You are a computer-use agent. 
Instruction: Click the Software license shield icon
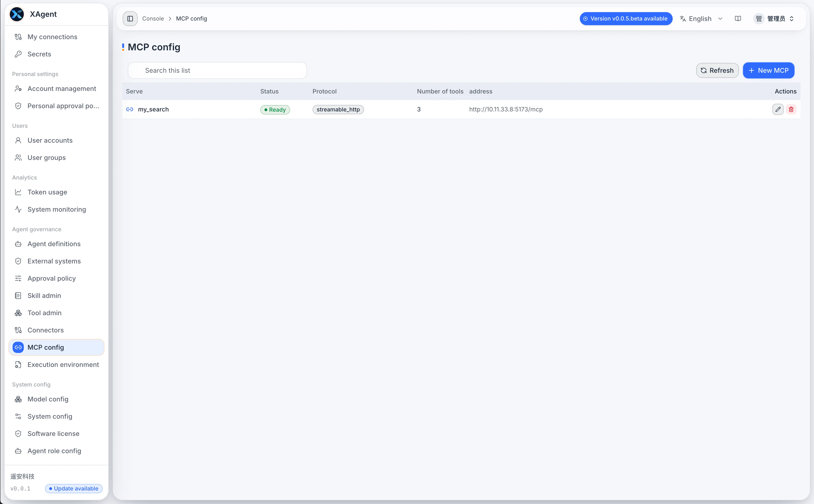click(x=18, y=434)
